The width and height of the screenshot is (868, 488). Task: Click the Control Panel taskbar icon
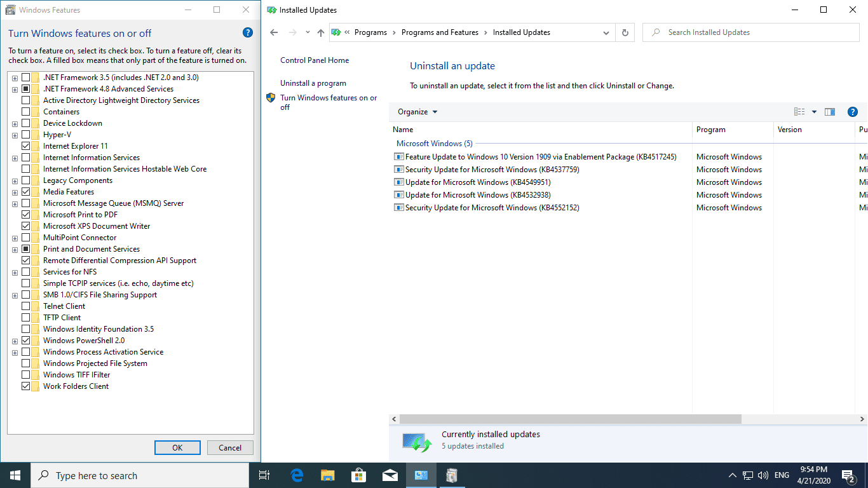tap(421, 475)
